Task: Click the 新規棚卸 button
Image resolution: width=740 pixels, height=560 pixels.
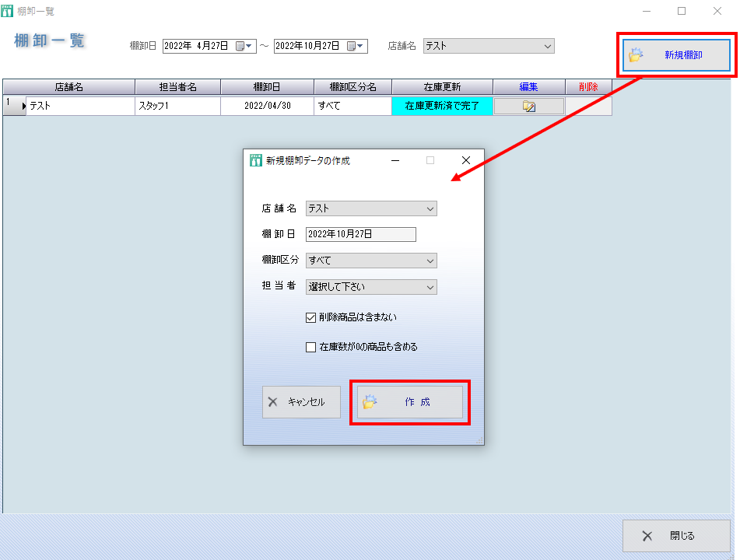Action: (675, 55)
